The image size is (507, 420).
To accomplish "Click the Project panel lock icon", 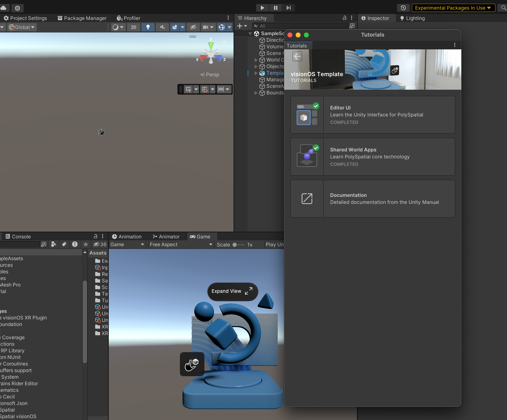I will tap(96, 236).
